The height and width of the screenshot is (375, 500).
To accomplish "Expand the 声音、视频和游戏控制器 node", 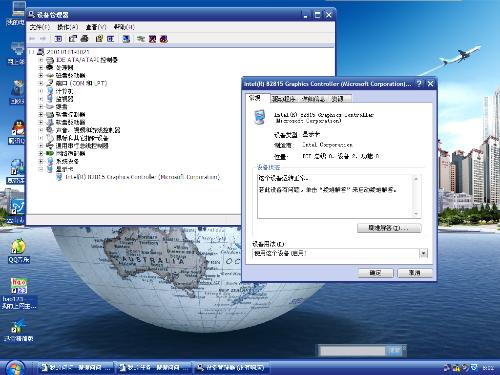I will 41,130.
